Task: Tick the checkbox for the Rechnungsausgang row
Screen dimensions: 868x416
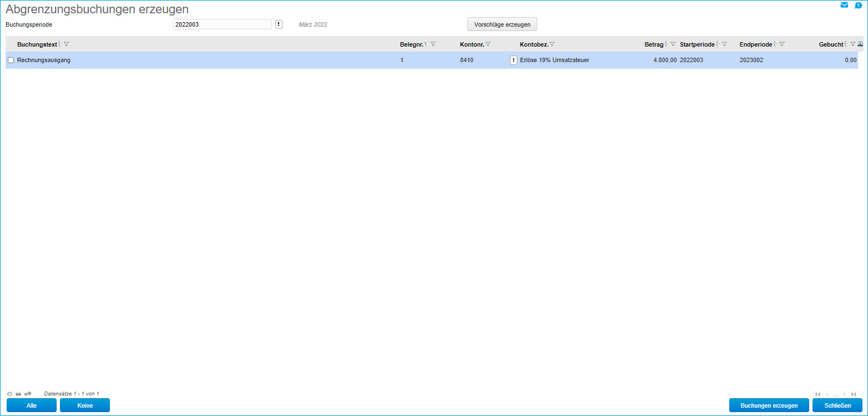Action: 11,60
